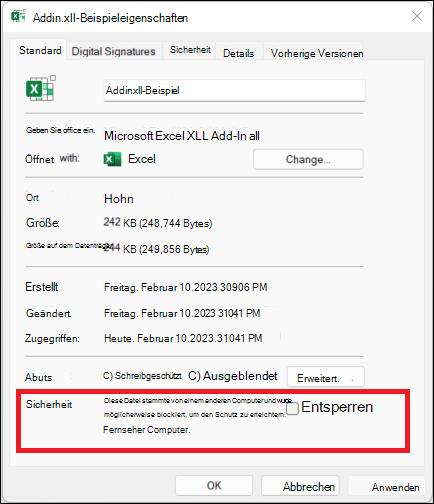The image size is (434, 504).
Task: Click the Abbrechen button
Action: point(300,486)
